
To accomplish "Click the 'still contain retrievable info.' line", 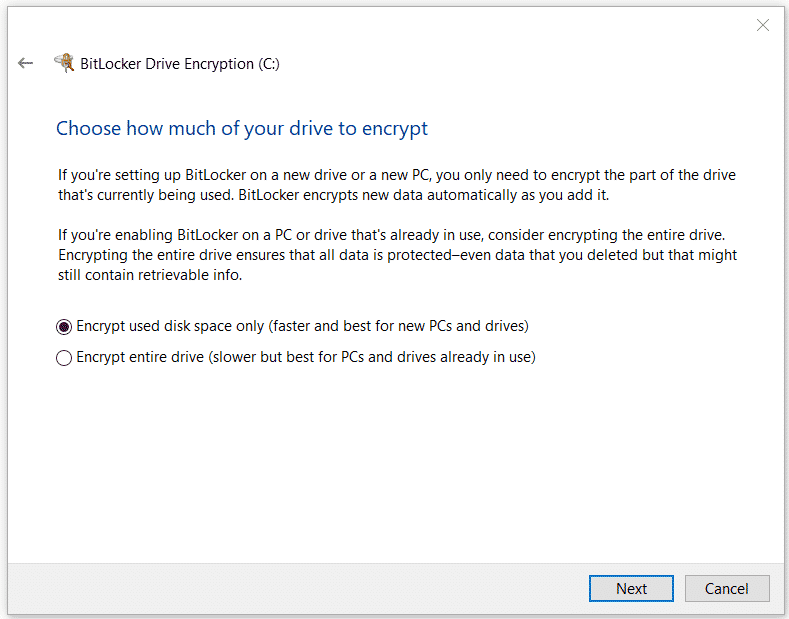I will tap(150, 275).
